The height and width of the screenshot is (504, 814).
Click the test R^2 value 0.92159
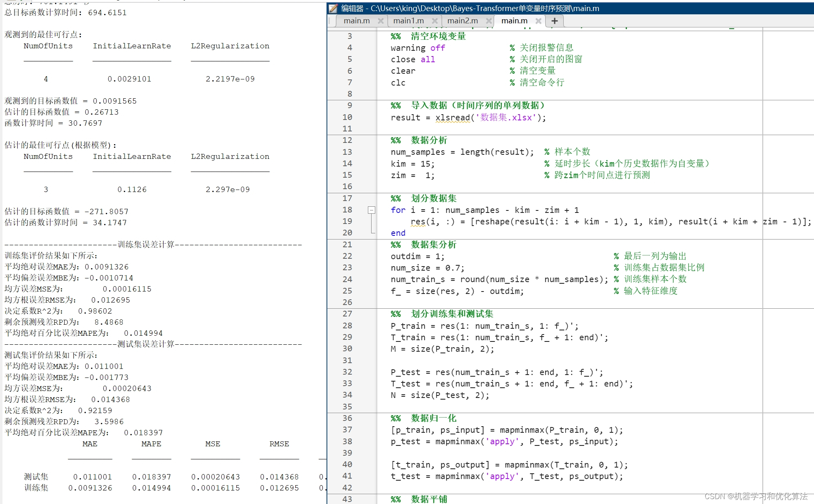(95, 411)
